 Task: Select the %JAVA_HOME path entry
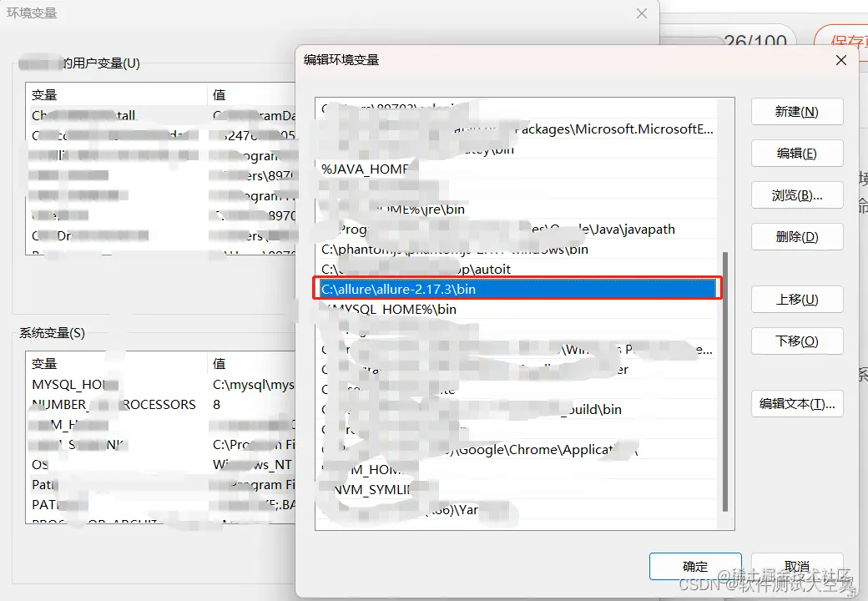[x=517, y=169]
